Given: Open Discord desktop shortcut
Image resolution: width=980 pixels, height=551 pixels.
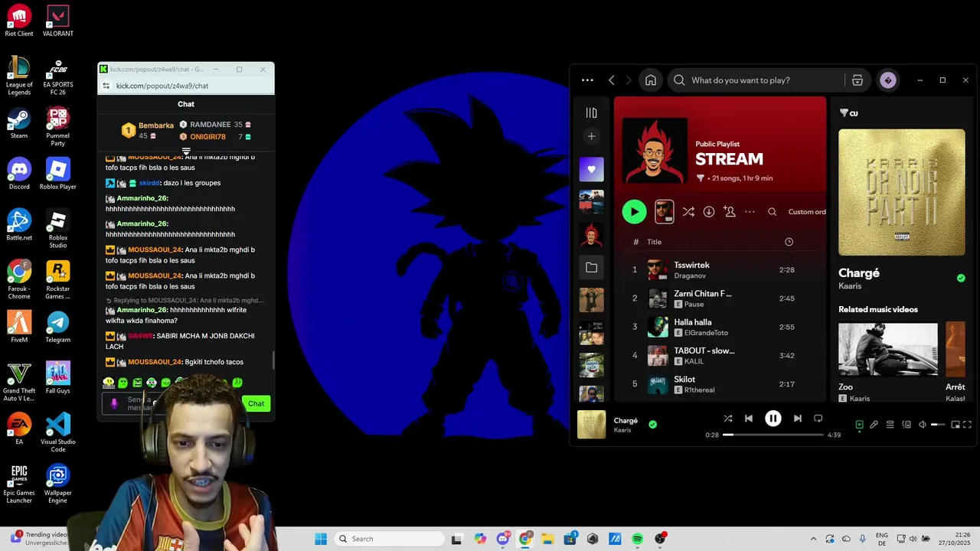Looking at the screenshot, I should (19, 174).
